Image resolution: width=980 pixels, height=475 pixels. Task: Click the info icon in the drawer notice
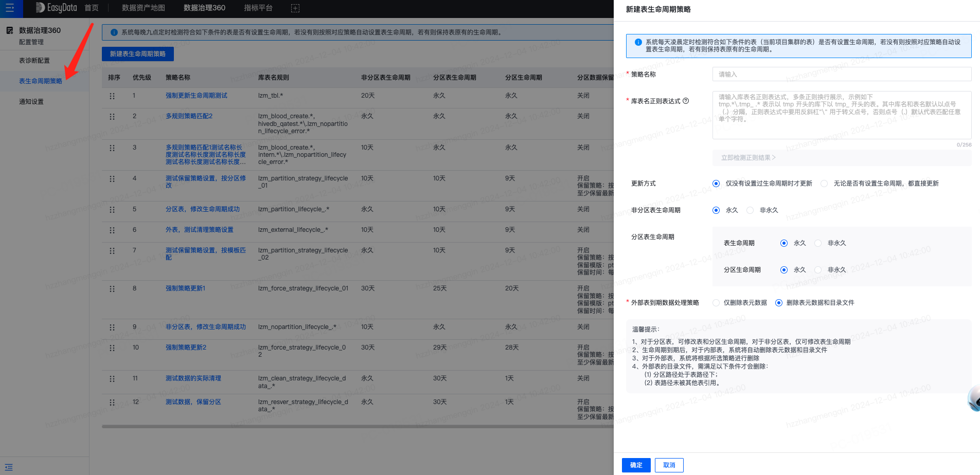click(638, 42)
